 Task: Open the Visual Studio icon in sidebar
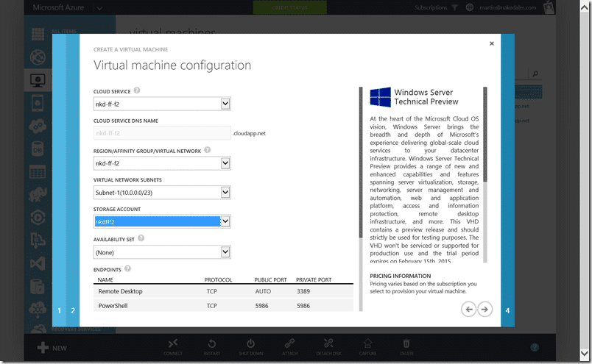click(38, 263)
